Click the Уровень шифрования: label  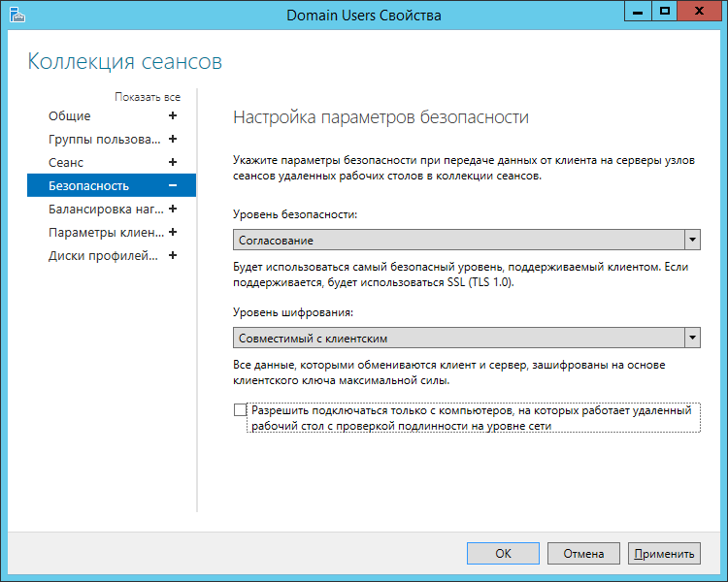pos(293,312)
